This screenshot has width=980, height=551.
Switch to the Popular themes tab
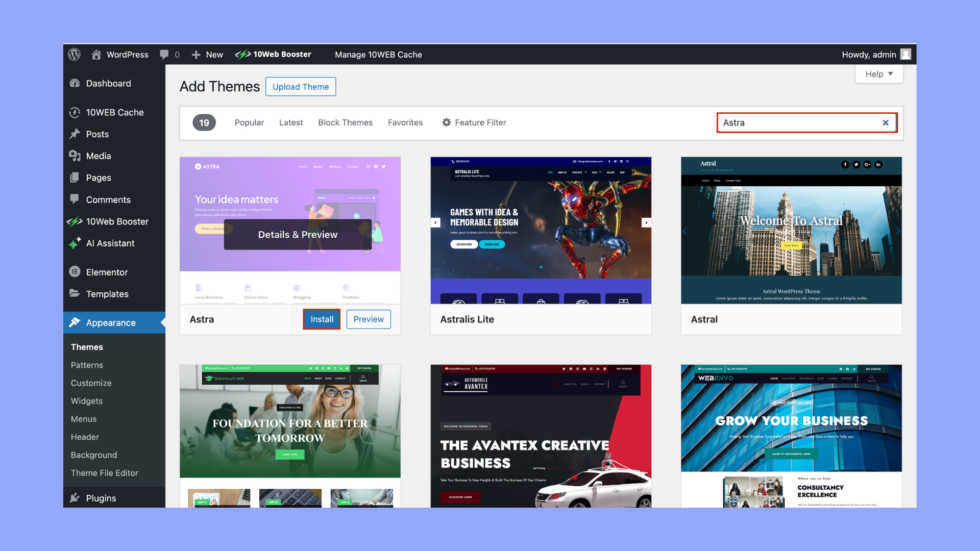pyautogui.click(x=249, y=123)
